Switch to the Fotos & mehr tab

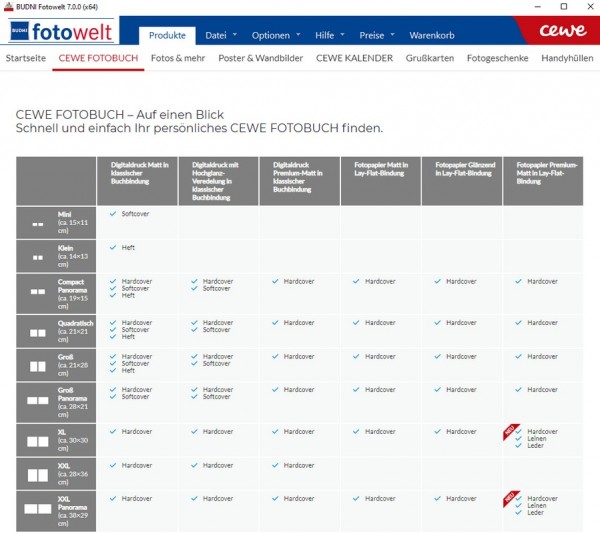pos(178,58)
